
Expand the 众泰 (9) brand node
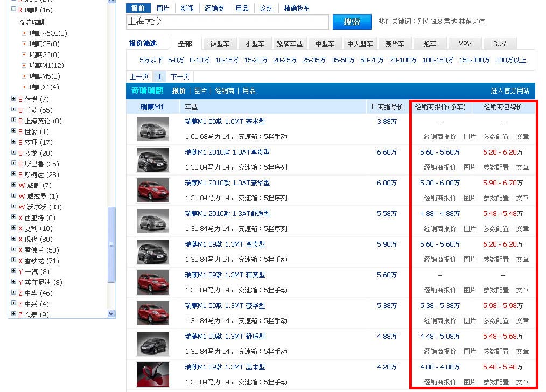tap(13, 314)
